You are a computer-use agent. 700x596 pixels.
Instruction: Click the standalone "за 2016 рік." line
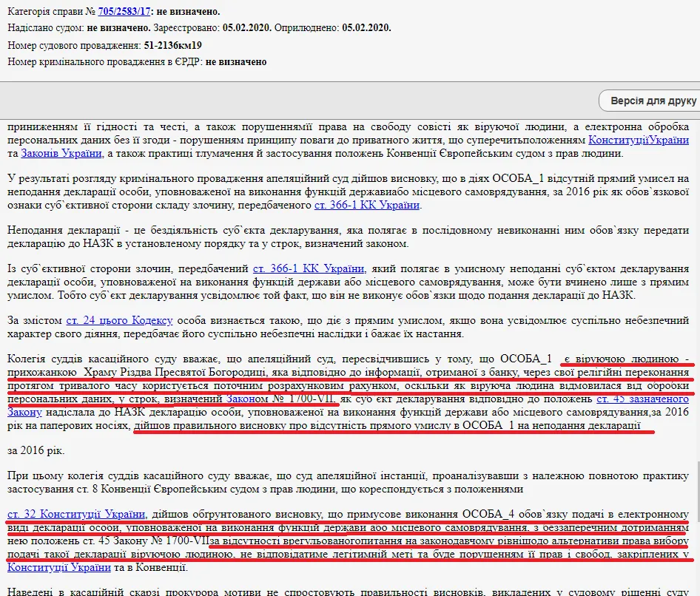click(x=36, y=450)
